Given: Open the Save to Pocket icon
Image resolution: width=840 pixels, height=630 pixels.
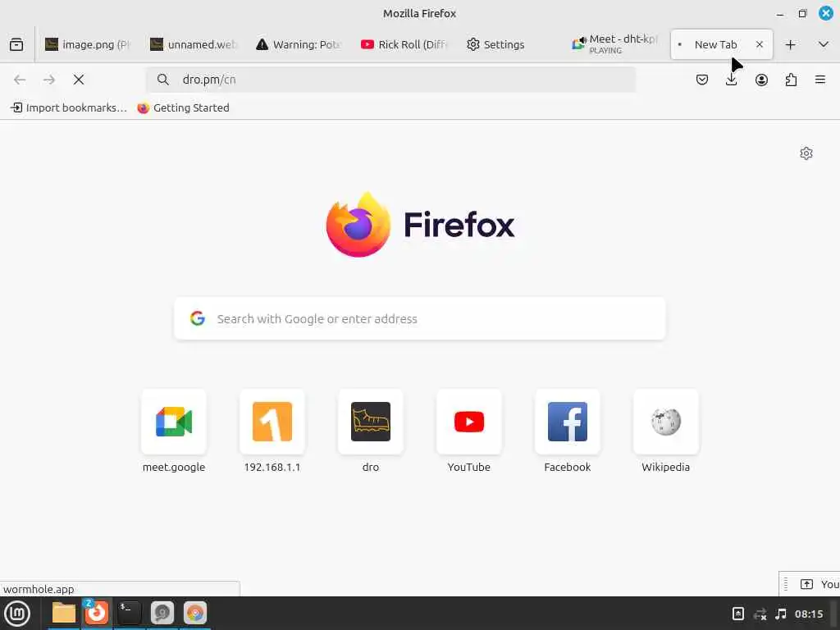Looking at the screenshot, I should (x=702, y=80).
